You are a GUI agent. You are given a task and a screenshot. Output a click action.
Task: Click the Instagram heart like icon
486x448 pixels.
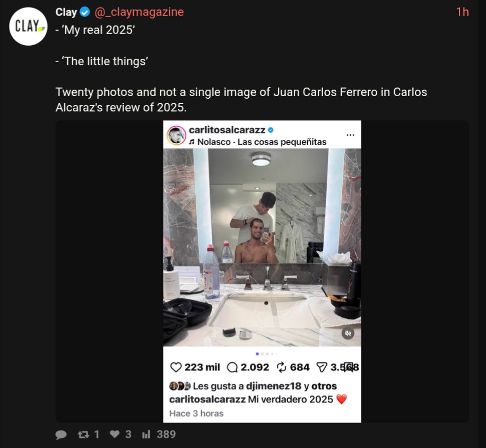coord(176,367)
